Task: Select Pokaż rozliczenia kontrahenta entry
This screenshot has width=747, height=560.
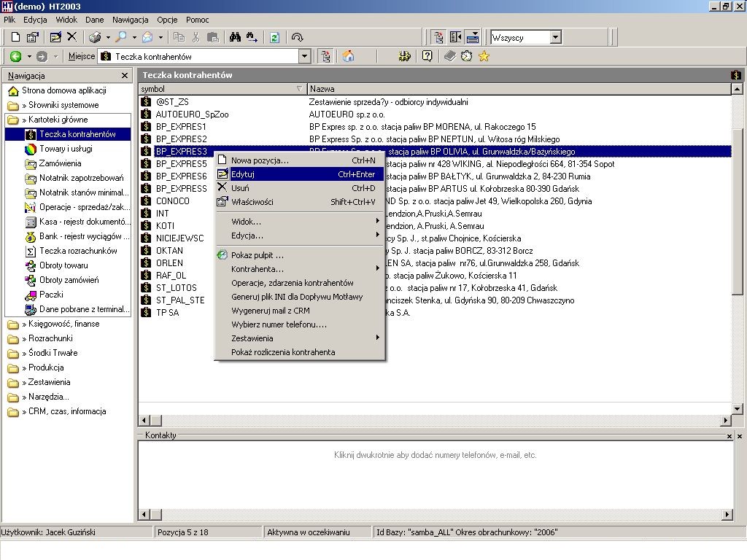Action: (300, 352)
